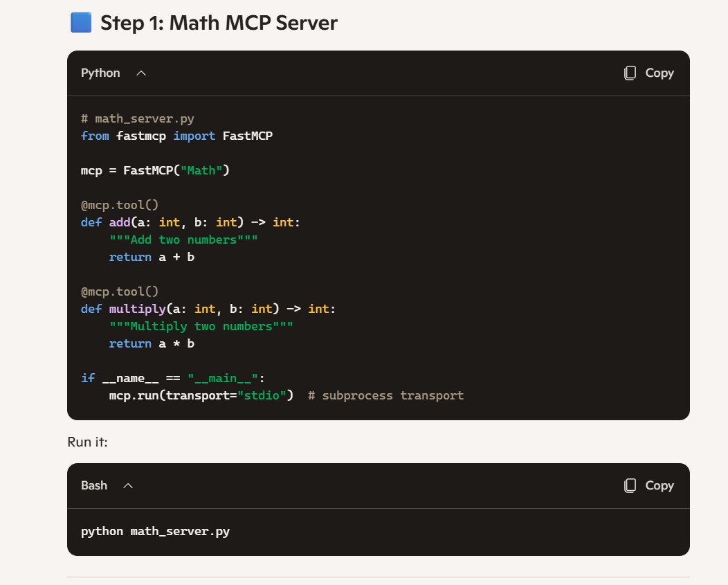This screenshot has height=585, width=728.
Task: Click the '# math_server.py' comment line
Action: click(138, 119)
